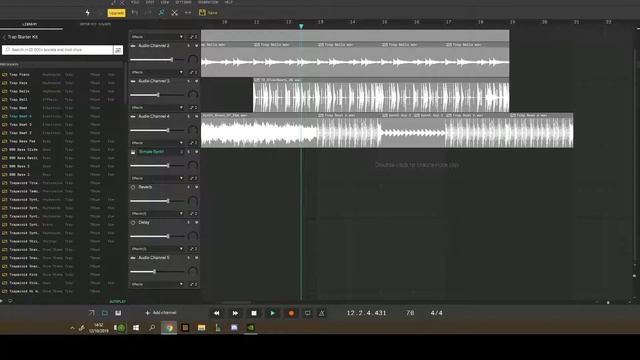Select the Simple Synth channel name
Viewport: 640px width, 360px height.
point(151,152)
